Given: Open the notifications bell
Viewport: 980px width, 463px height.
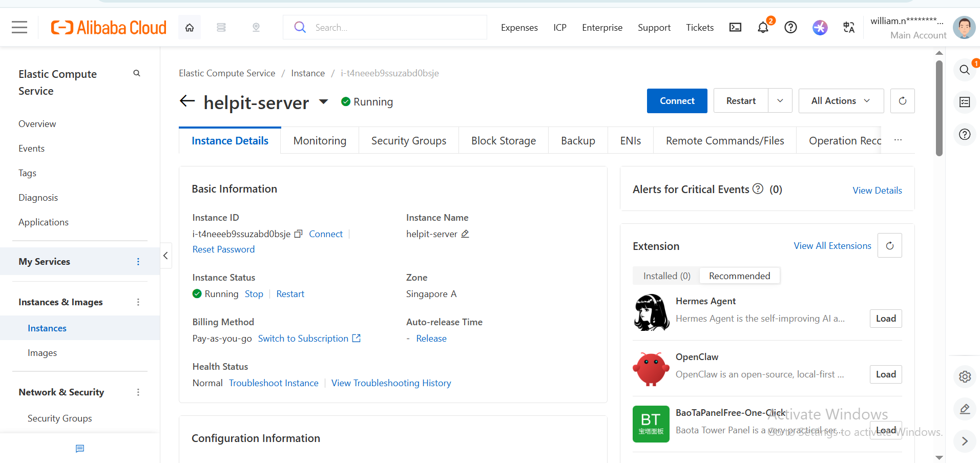Looking at the screenshot, I should coord(763,27).
